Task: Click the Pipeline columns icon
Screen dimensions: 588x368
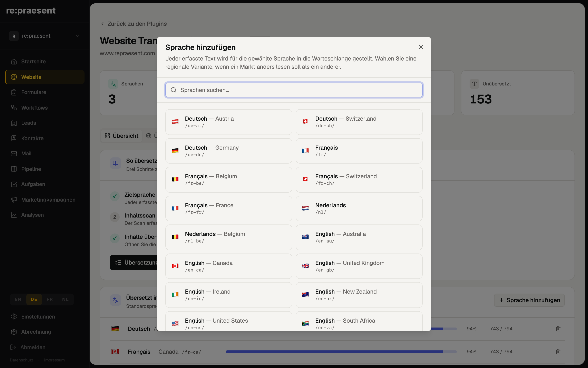Action: coord(14,169)
